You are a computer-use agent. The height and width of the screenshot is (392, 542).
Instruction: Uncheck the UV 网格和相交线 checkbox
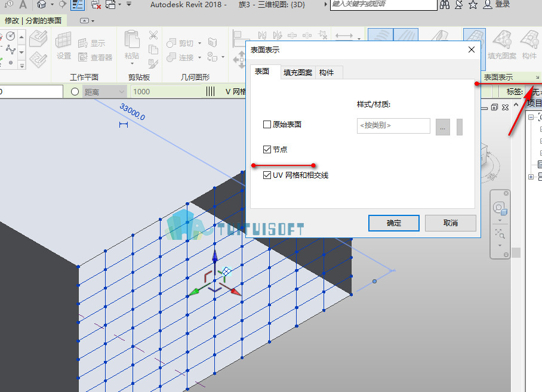tap(267, 175)
